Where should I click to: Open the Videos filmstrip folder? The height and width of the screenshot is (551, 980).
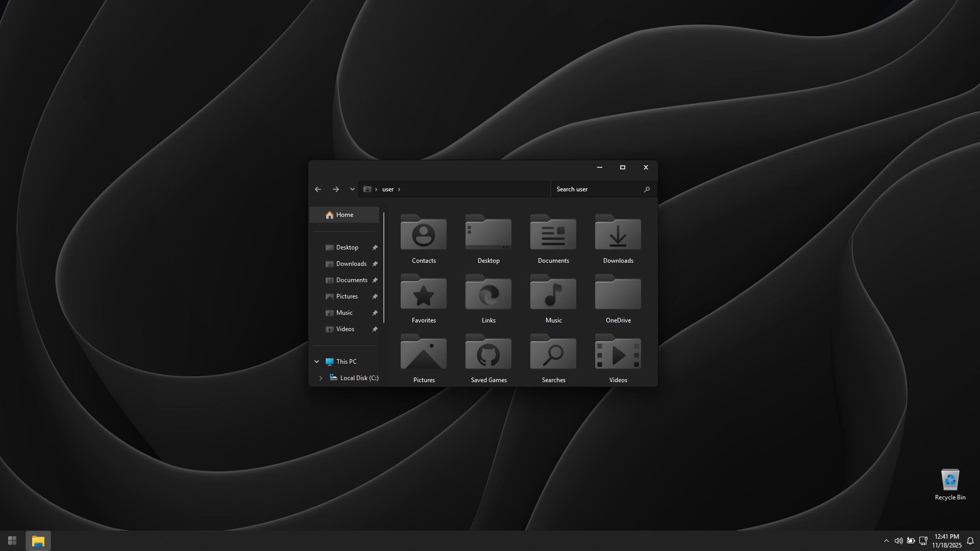coord(618,353)
